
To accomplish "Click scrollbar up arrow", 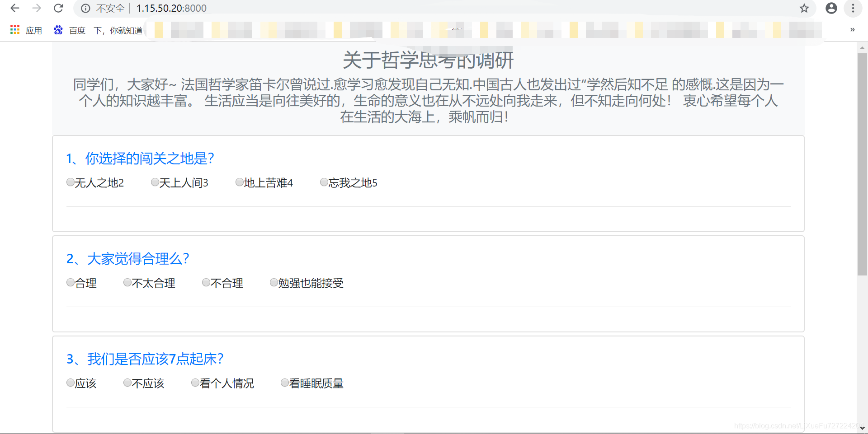I will pyautogui.click(x=862, y=47).
